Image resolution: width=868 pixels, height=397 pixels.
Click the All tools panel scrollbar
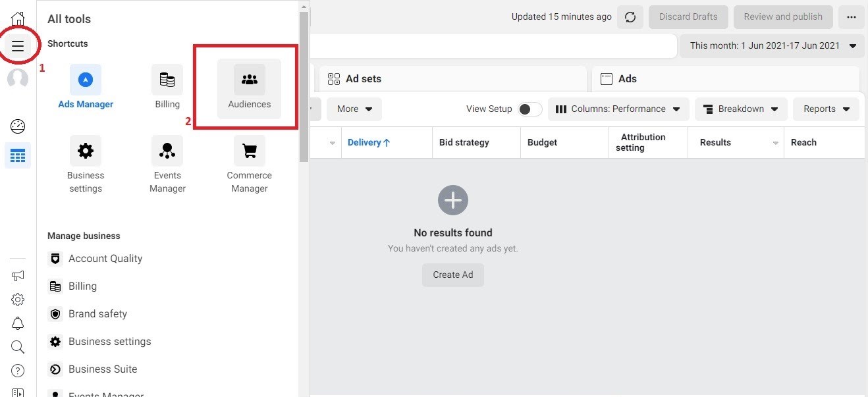click(x=304, y=86)
